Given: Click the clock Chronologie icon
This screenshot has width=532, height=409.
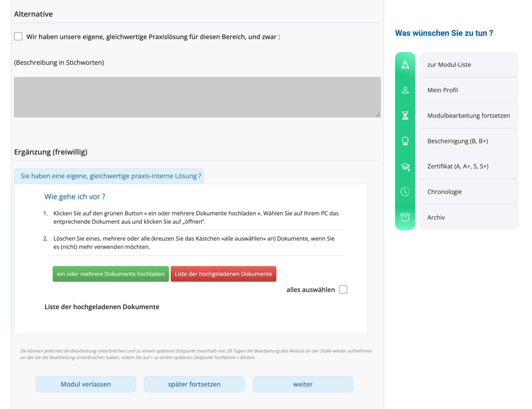Looking at the screenshot, I should (405, 192).
